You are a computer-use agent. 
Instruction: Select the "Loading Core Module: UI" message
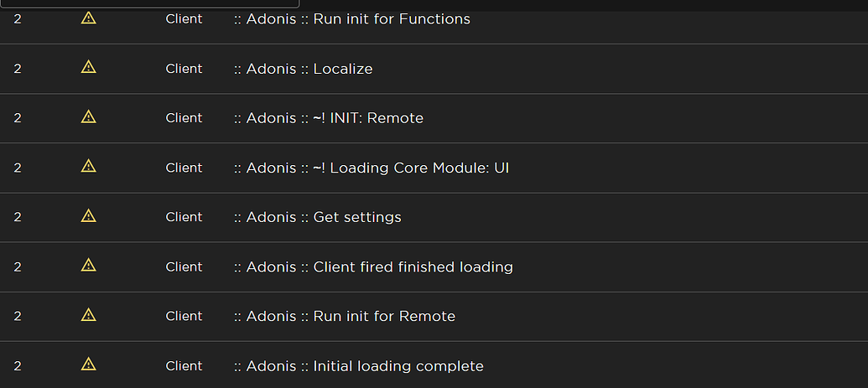(371, 168)
